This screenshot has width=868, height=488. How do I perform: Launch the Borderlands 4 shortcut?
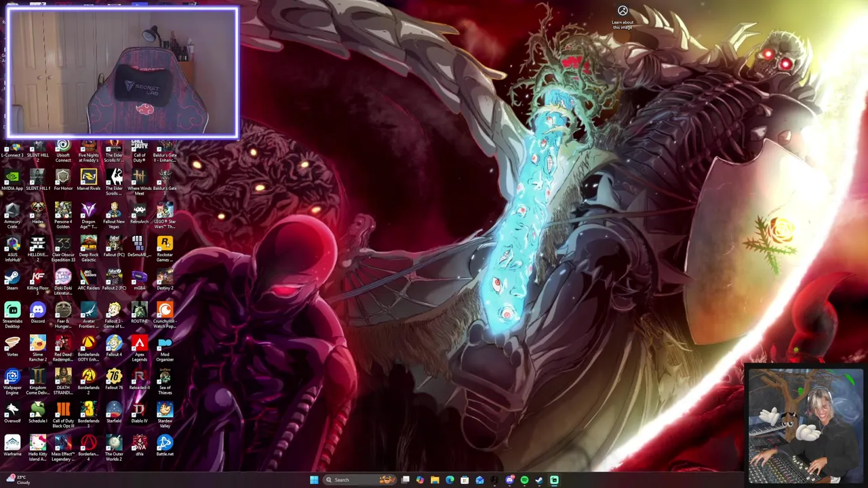(x=88, y=449)
